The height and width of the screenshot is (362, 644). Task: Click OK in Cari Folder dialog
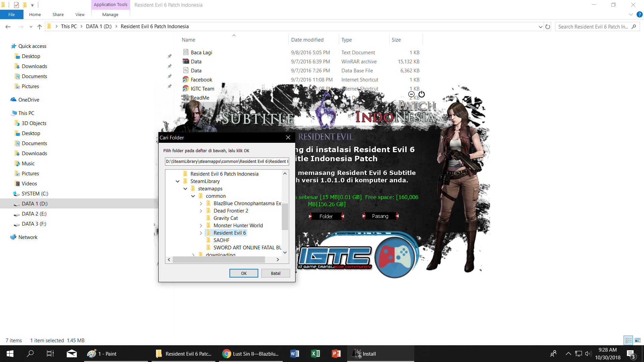click(x=244, y=273)
